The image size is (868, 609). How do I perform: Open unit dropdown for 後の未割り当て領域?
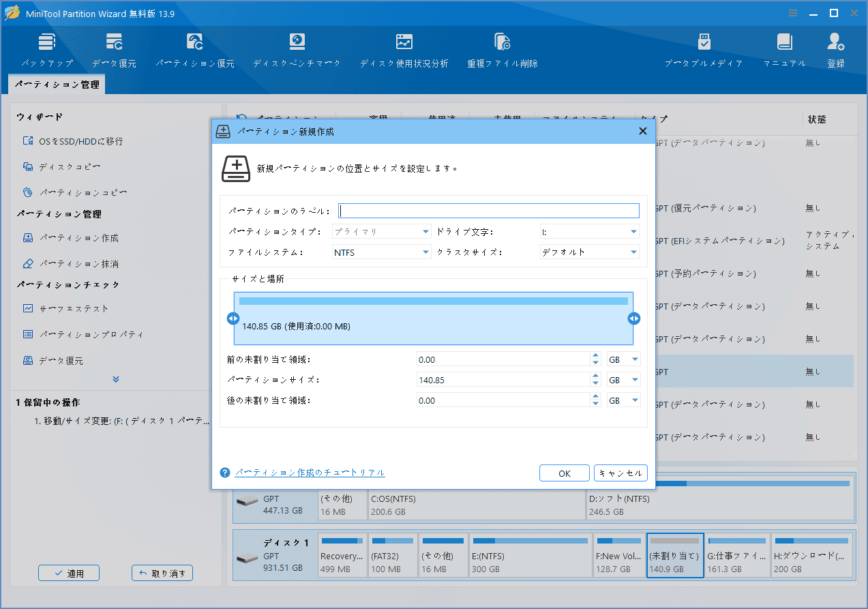624,400
